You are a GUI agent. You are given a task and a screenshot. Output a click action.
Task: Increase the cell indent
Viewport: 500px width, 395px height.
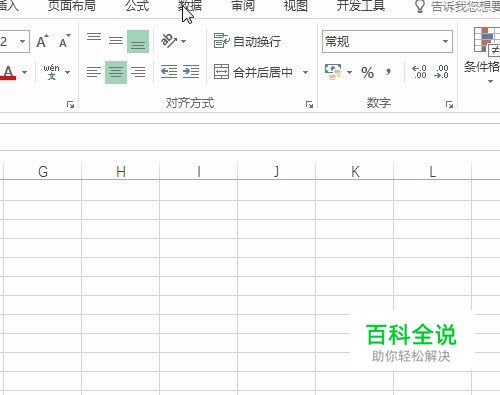click(191, 72)
